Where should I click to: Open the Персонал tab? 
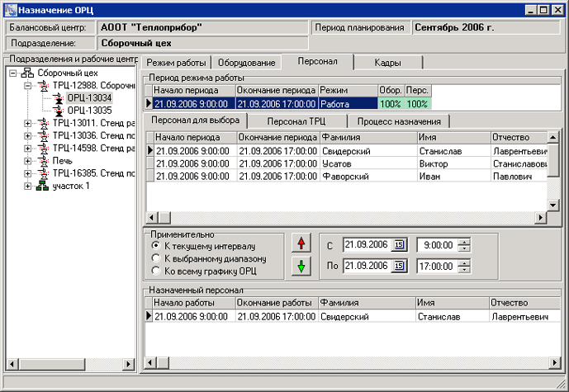(317, 61)
